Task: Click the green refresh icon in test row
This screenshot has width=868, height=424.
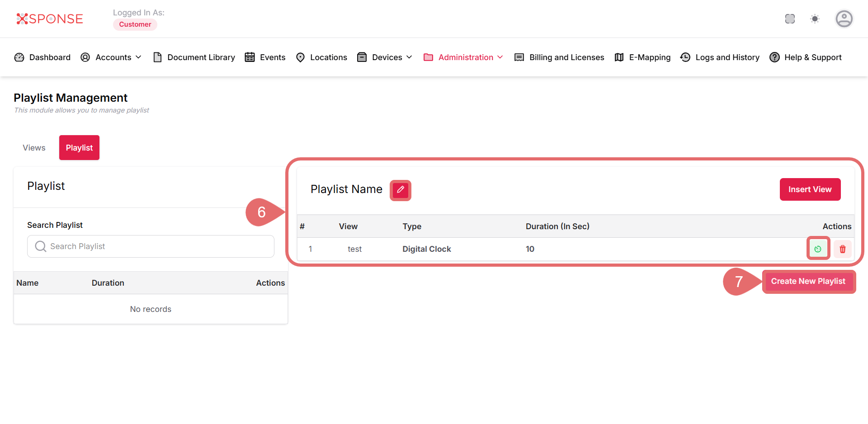Action: click(x=818, y=249)
